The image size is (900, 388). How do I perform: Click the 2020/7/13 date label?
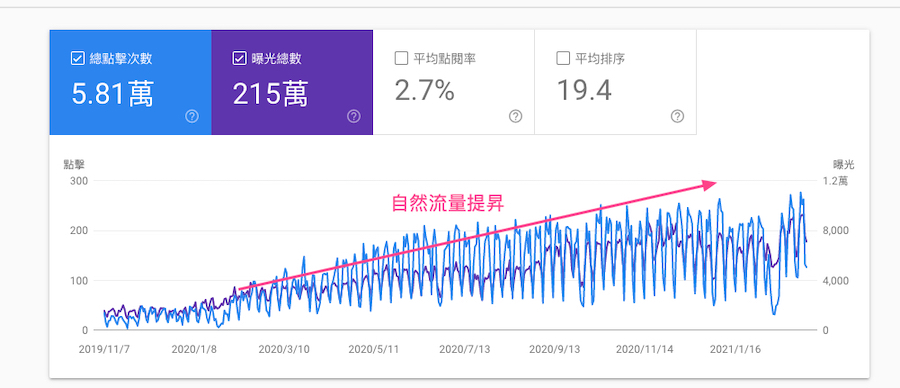[x=464, y=350]
